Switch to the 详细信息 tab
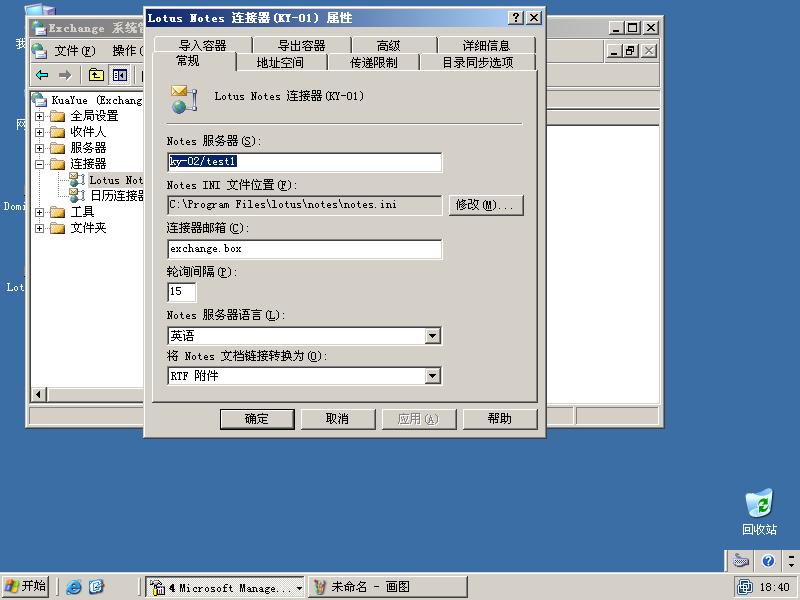Screen dimensions: 800x600 486,45
